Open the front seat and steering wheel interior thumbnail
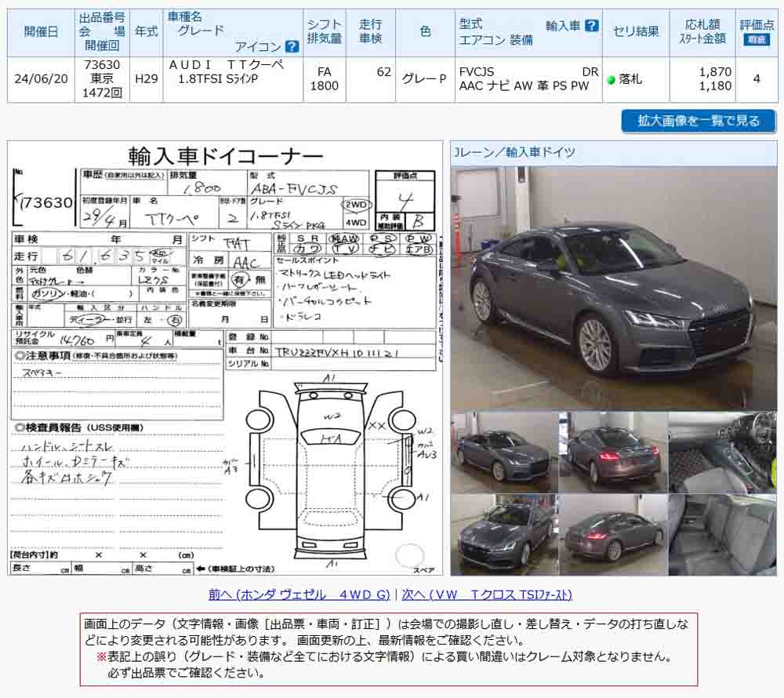 (723, 453)
